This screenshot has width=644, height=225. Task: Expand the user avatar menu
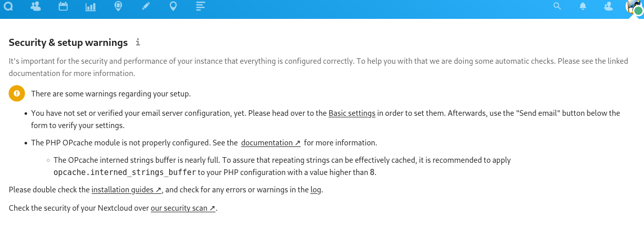tap(633, 7)
